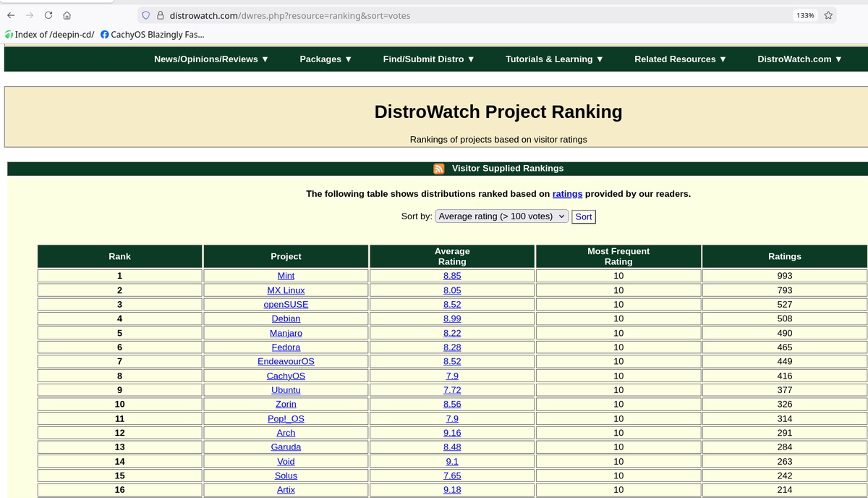Open the Find/Submit Distro dropdown

(x=428, y=59)
